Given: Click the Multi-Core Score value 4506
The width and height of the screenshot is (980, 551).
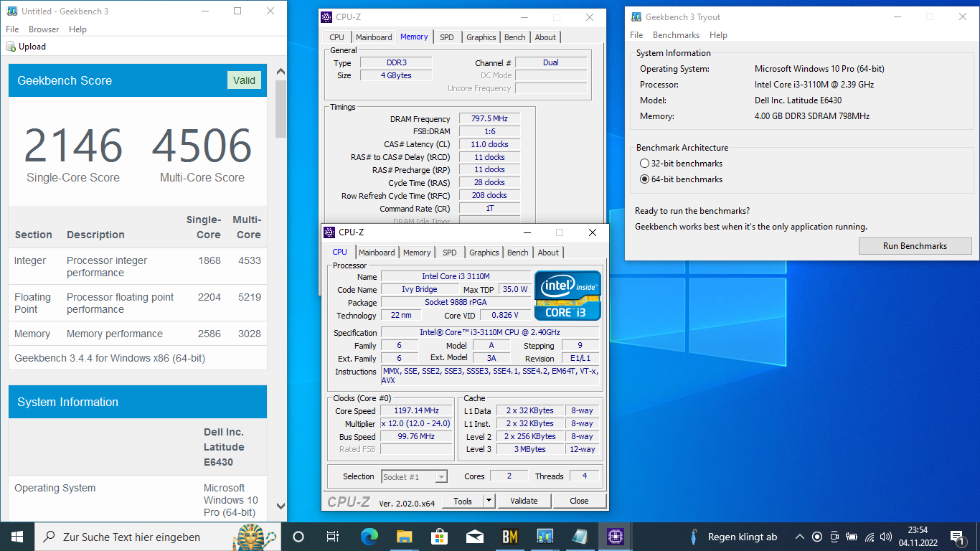Looking at the screenshot, I should click(x=202, y=146).
